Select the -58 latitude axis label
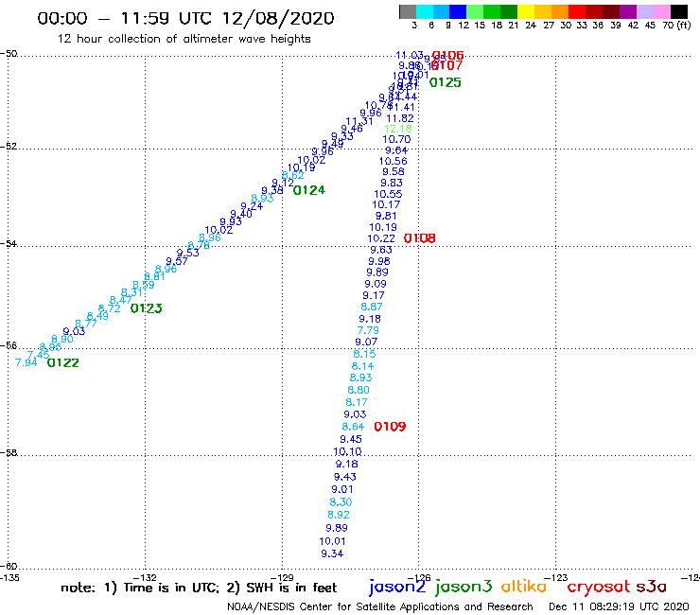The width and height of the screenshot is (700, 615). point(9,452)
